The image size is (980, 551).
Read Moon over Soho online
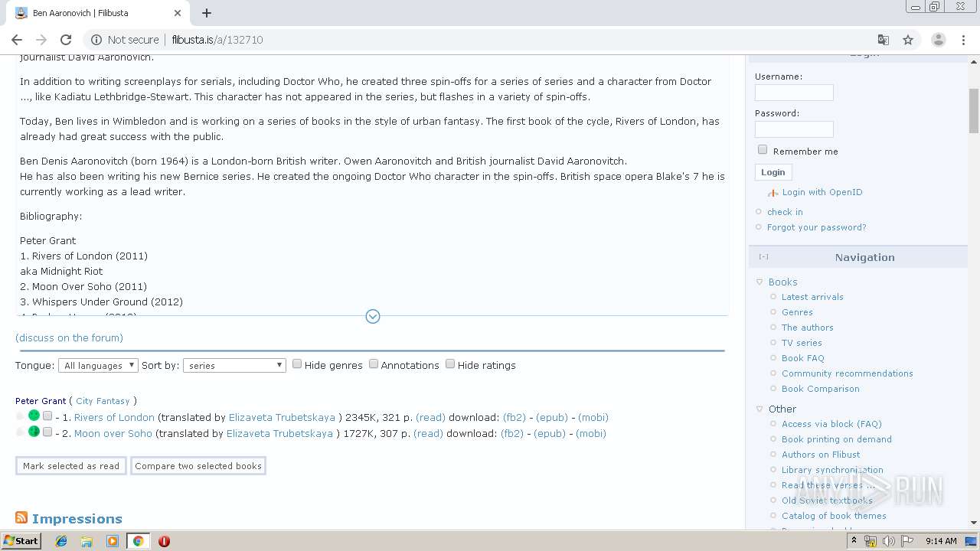(428, 434)
